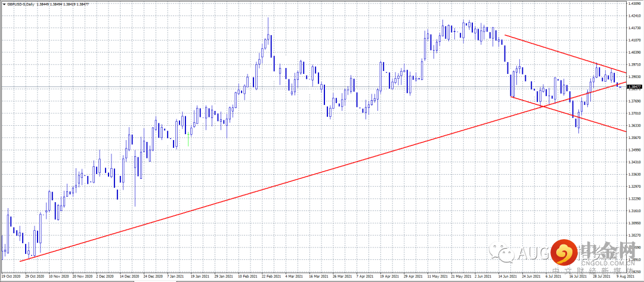
Task: Click the 1.32970 price scale label
Action: (635, 187)
